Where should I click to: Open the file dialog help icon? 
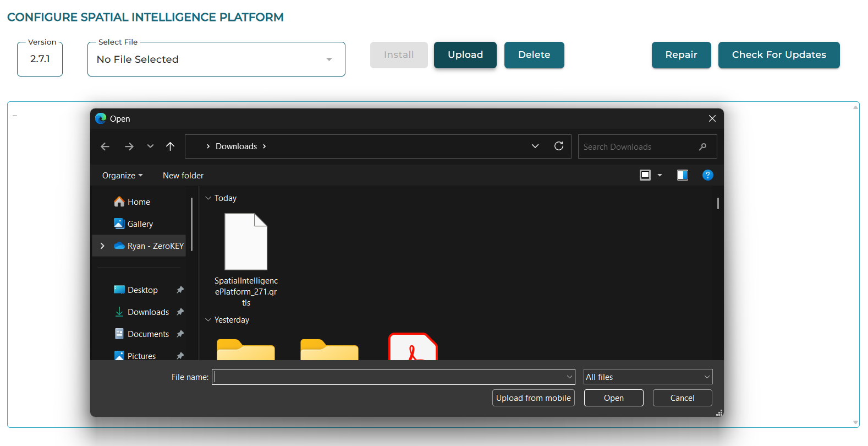pos(708,175)
